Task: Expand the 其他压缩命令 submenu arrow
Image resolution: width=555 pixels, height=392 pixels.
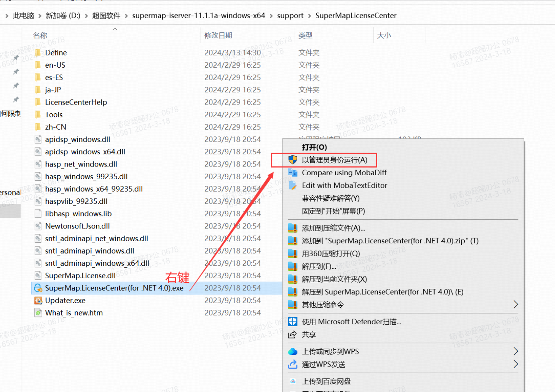Action: [x=516, y=305]
